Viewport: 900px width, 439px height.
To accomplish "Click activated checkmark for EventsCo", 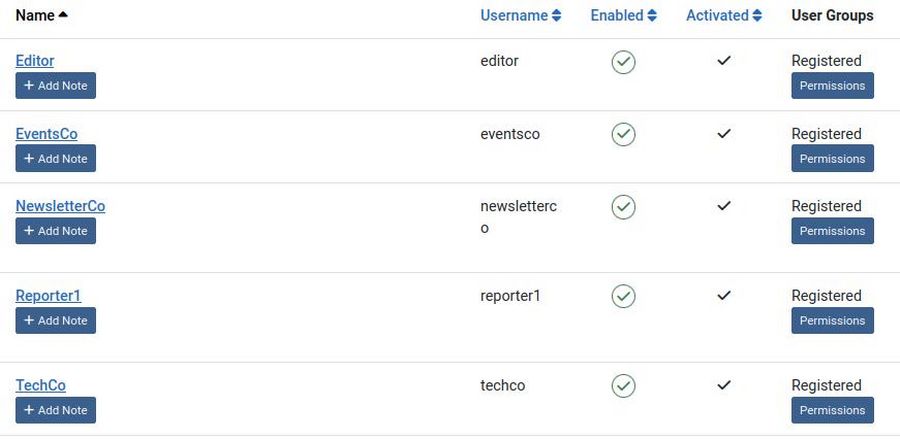I will [x=724, y=134].
